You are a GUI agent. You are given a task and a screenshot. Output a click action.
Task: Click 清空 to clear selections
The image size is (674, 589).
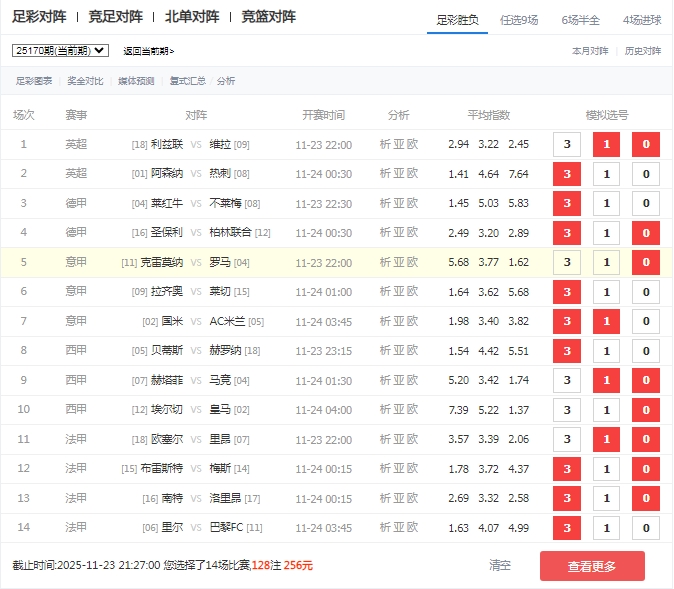pos(500,566)
